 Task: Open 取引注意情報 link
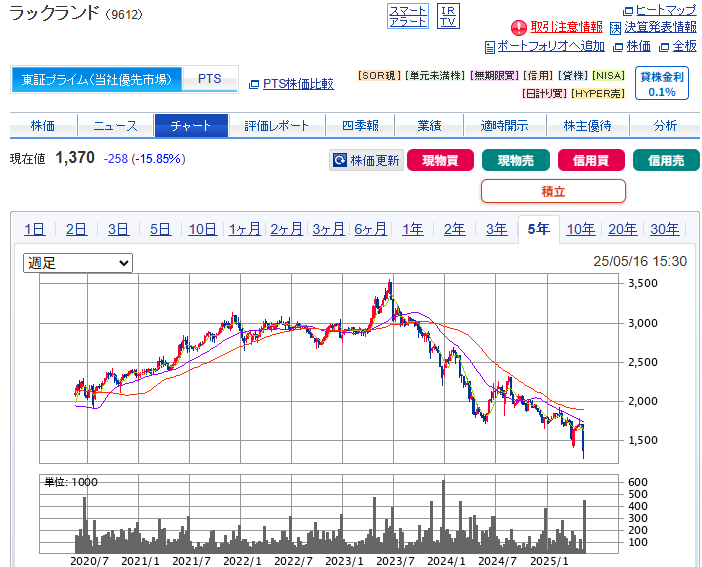point(566,27)
